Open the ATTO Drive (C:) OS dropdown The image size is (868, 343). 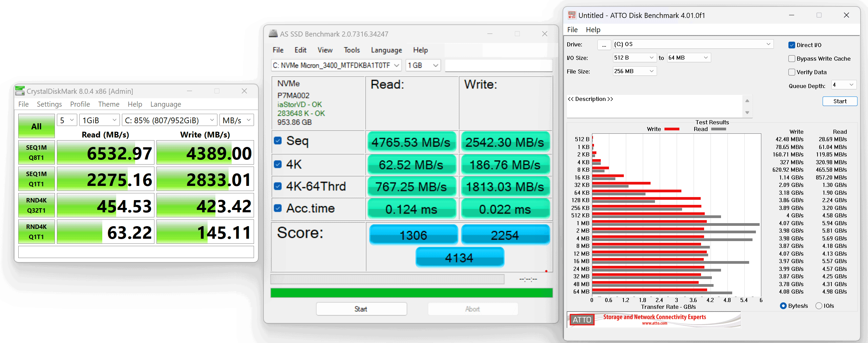pyautogui.click(x=693, y=44)
